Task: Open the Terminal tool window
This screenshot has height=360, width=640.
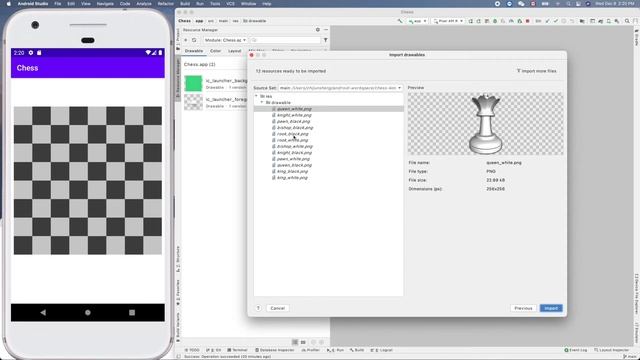Action: [x=238, y=350]
